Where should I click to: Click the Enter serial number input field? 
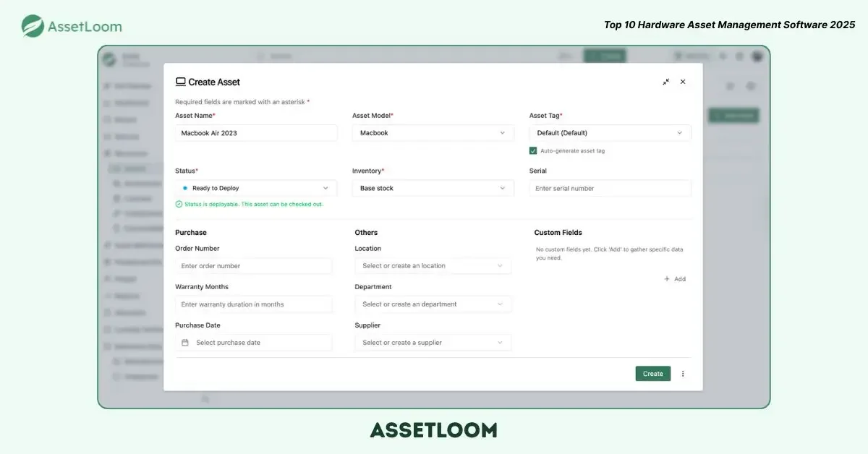pyautogui.click(x=610, y=188)
